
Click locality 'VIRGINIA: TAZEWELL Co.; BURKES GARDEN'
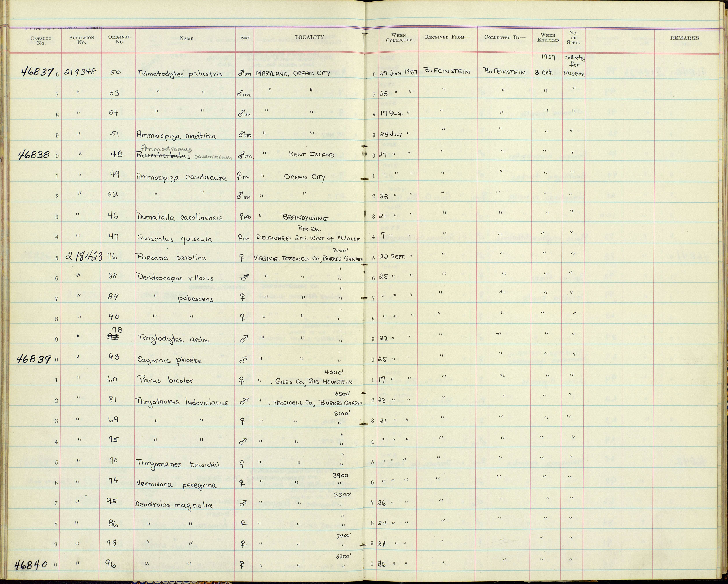[309, 258]
